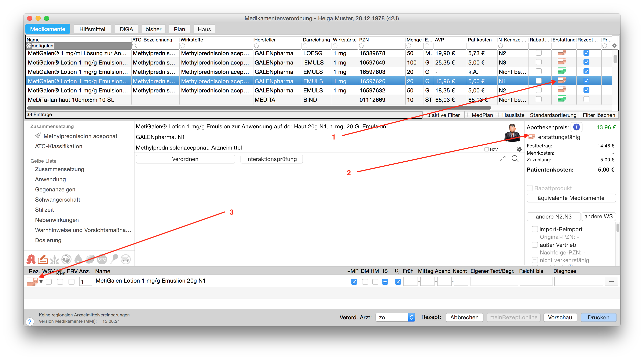Click the äquivalente Medikamente button

click(571, 198)
